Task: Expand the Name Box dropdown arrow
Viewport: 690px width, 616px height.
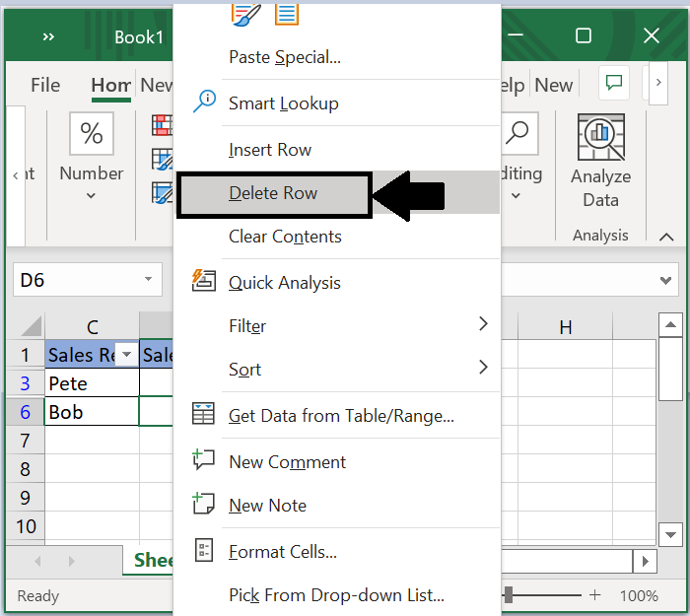Action: click(x=149, y=280)
